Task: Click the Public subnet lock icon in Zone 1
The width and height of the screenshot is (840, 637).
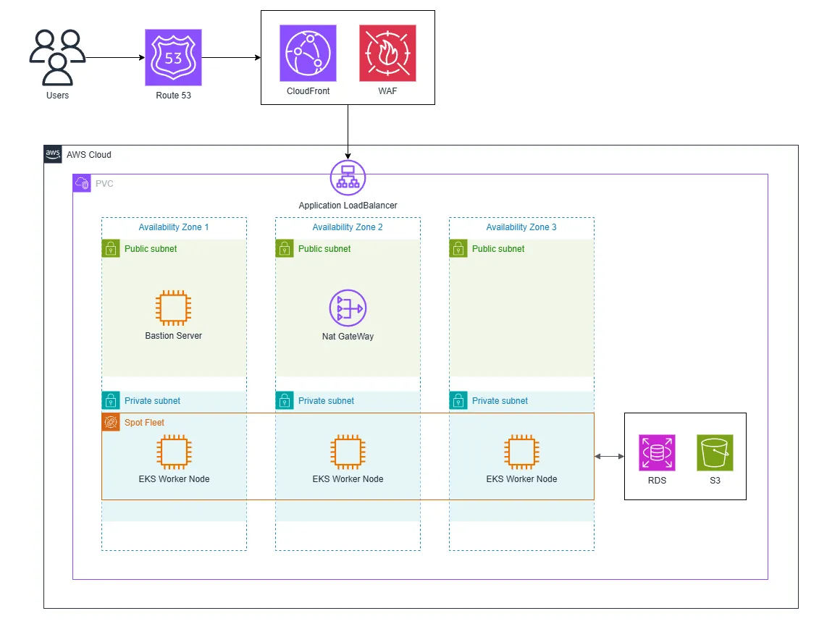Action: (110, 248)
